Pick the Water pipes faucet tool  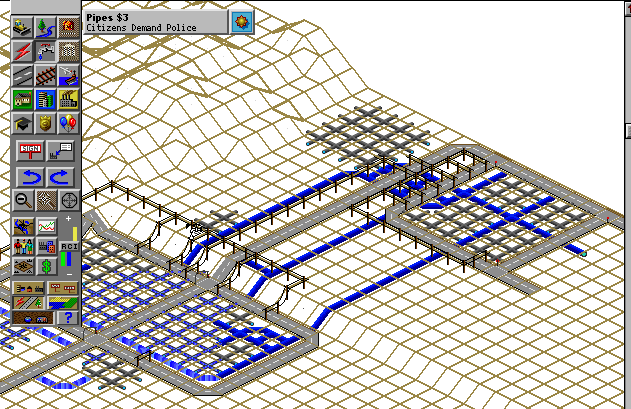pyautogui.click(x=45, y=51)
